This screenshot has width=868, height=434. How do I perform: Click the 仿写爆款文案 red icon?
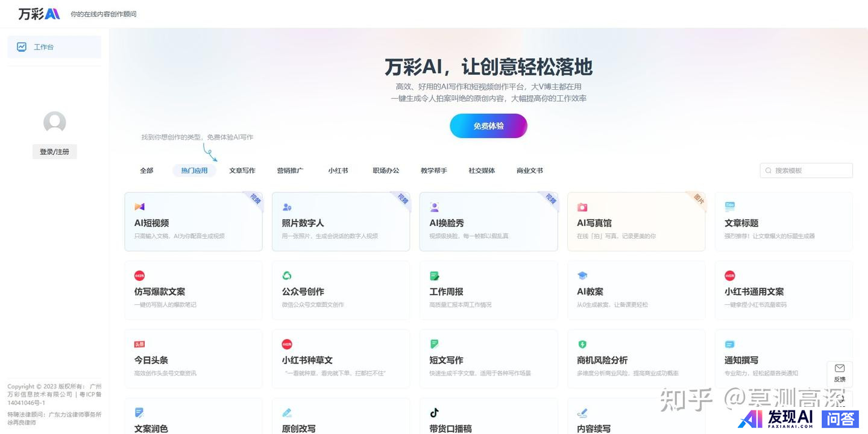point(139,275)
